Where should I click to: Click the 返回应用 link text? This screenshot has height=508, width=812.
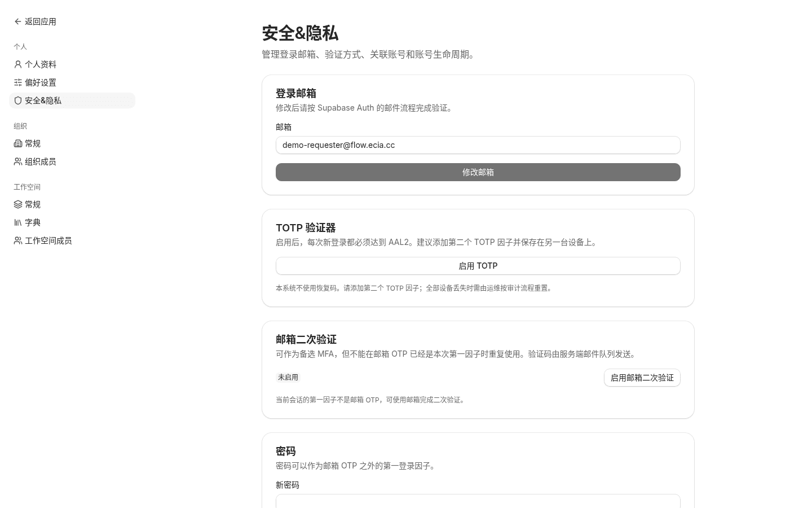(x=41, y=21)
